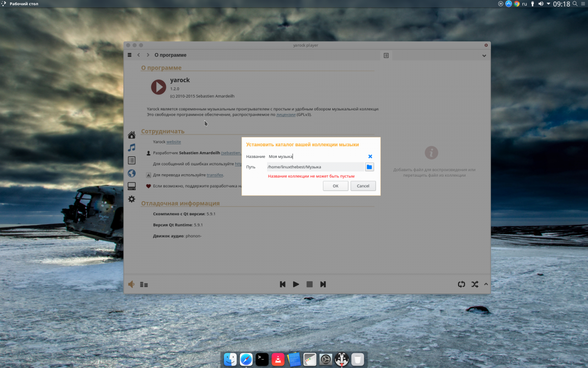Open Terminal from the dock
Screen dimensions: 588x368
(x=262, y=359)
